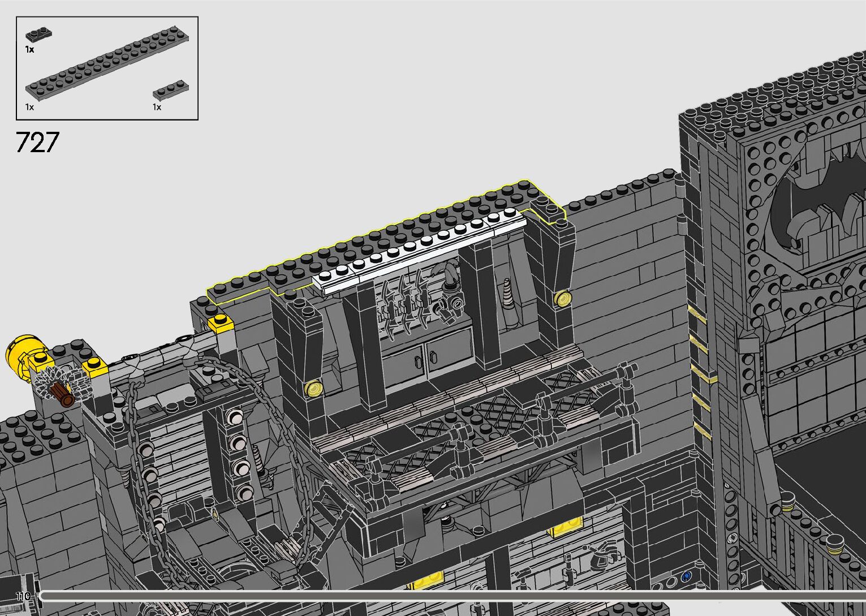Image resolution: width=866 pixels, height=616 pixels.
Task: Click the yellow round stud on the right pillar
Action: (x=562, y=299)
